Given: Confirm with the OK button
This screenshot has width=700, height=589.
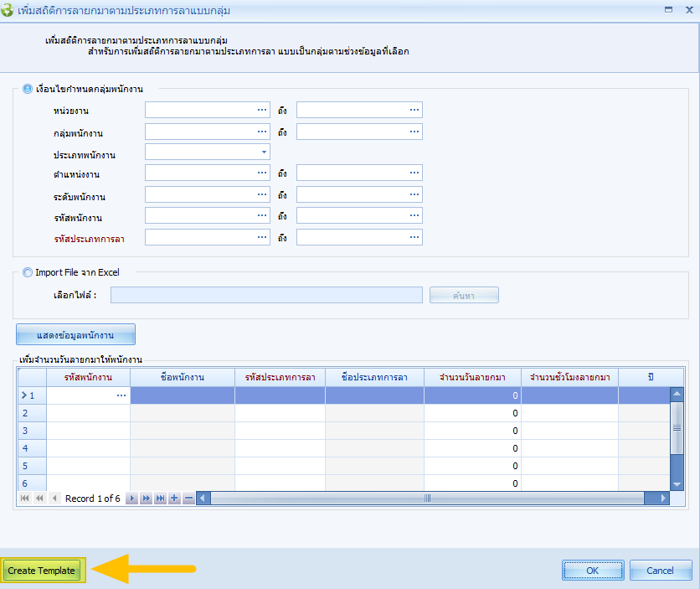Looking at the screenshot, I should (592, 571).
